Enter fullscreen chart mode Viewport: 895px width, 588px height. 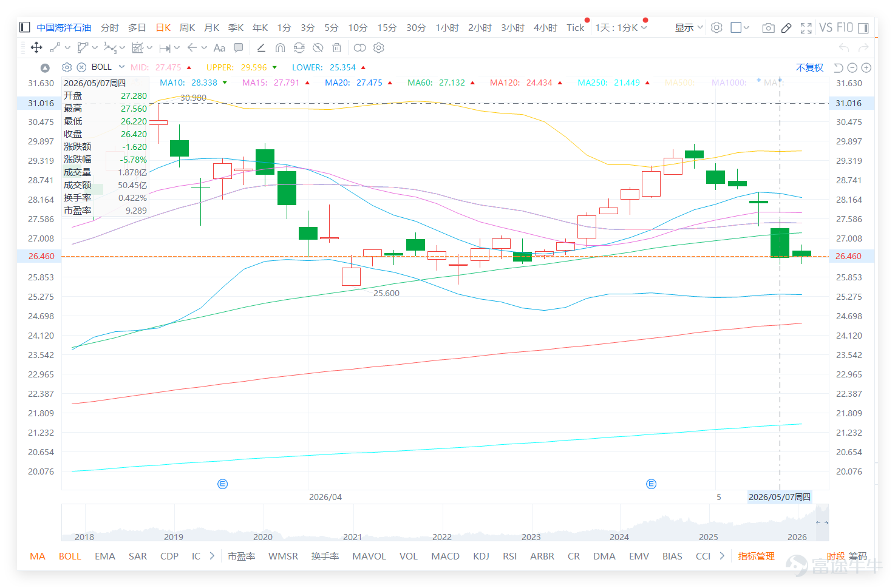[x=806, y=28]
